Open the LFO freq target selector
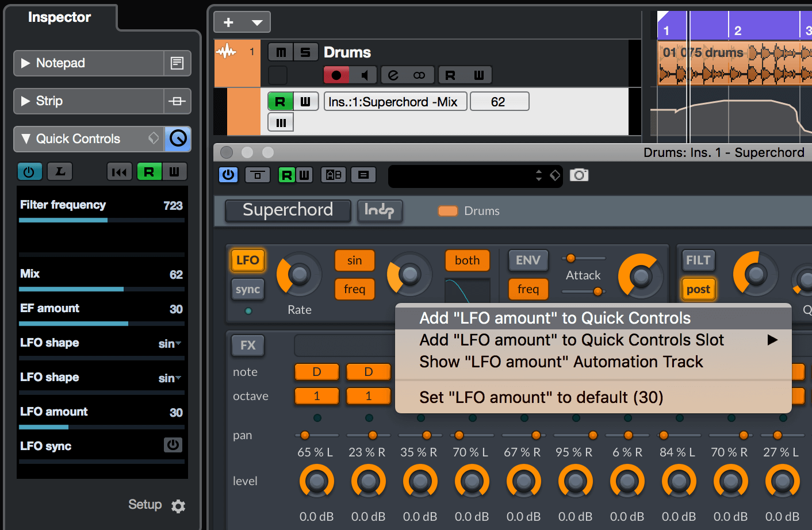 [x=355, y=289]
